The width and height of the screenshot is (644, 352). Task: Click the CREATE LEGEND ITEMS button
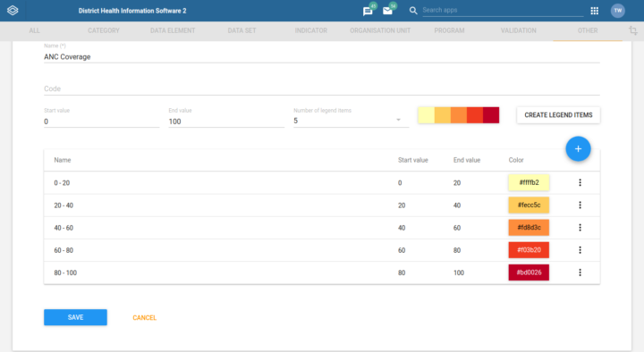click(558, 115)
